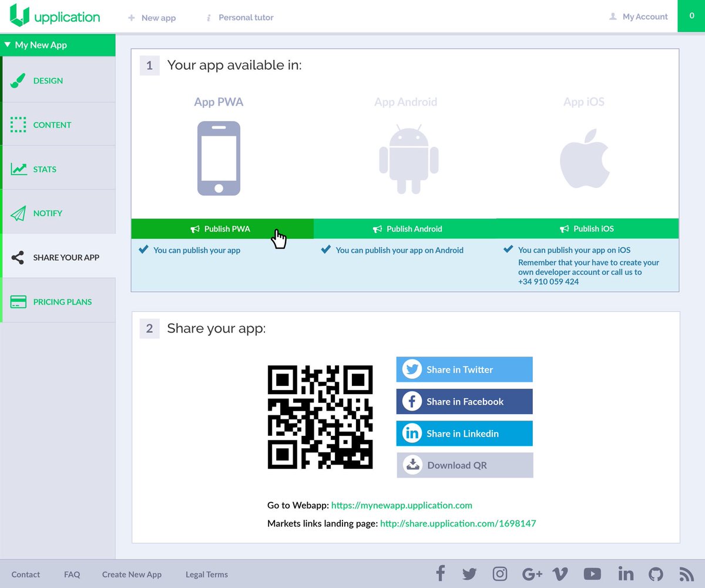Screen dimensions: 705x588
Task: Select Share Your App in sidebar
Action: coord(59,257)
